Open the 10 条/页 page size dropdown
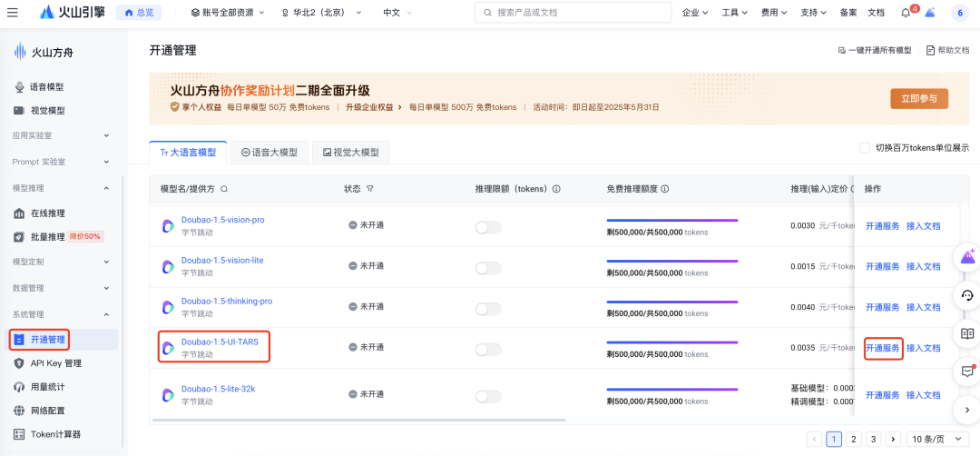 tap(937, 439)
